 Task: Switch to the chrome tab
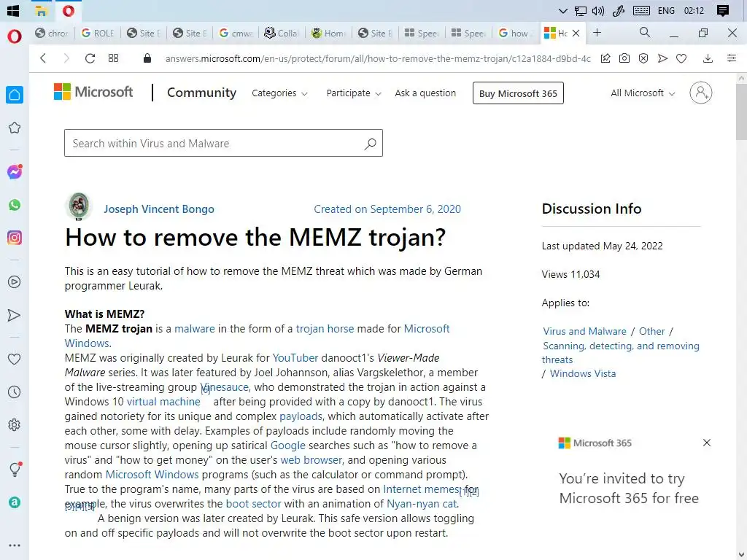coord(52,33)
